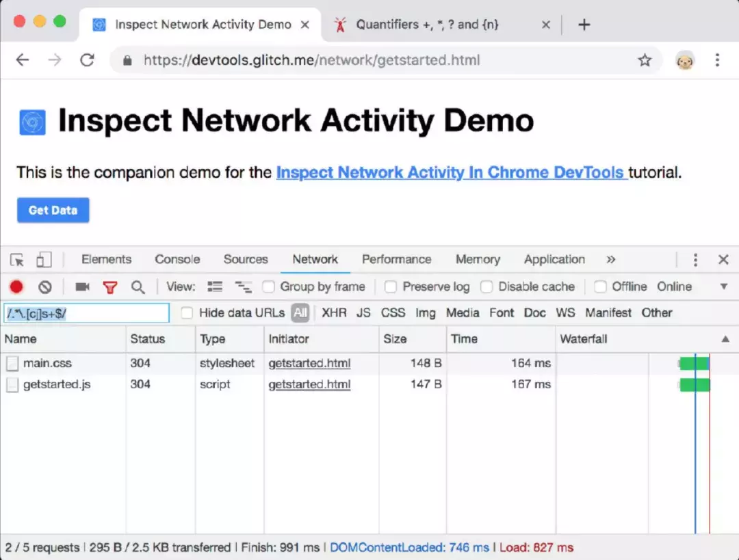Filter requests by Media

[463, 312]
